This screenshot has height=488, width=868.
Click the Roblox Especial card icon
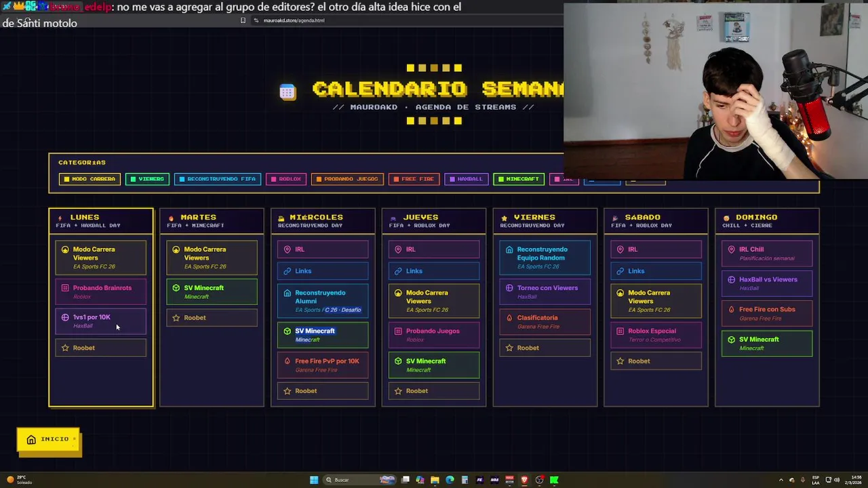[x=620, y=331]
